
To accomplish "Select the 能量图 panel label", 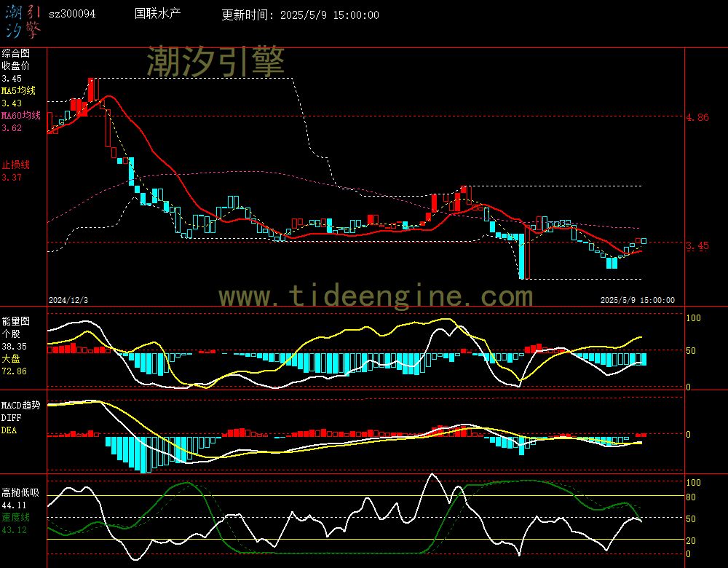I will coord(16,321).
